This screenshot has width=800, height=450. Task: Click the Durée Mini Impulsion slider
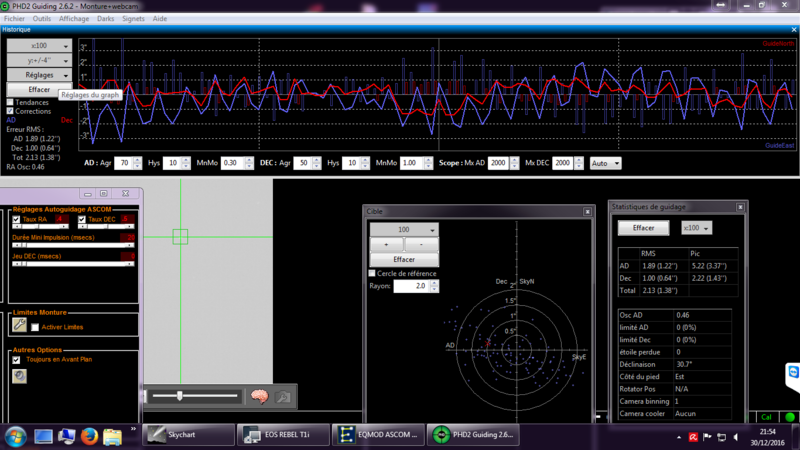(x=73, y=245)
